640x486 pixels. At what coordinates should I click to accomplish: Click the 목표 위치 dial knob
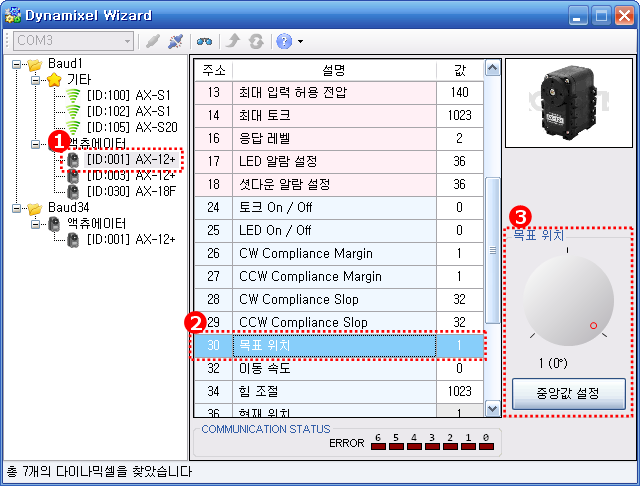pyautogui.click(x=567, y=305)
